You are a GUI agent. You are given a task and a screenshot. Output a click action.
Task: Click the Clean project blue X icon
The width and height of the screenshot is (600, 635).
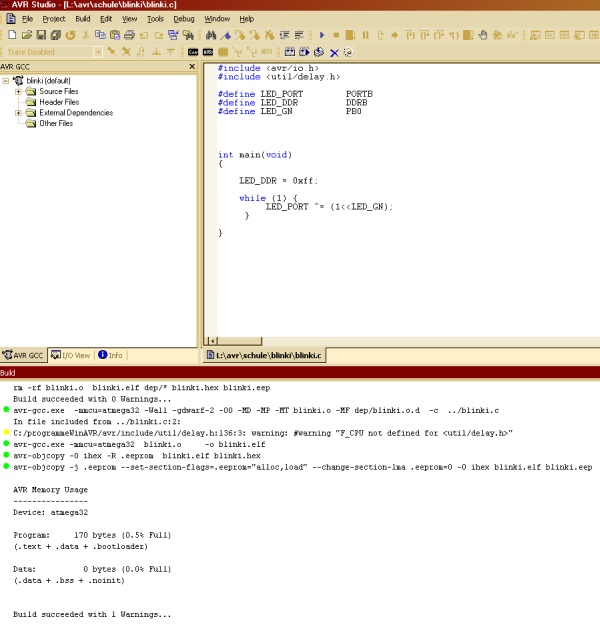pos(334,53)
